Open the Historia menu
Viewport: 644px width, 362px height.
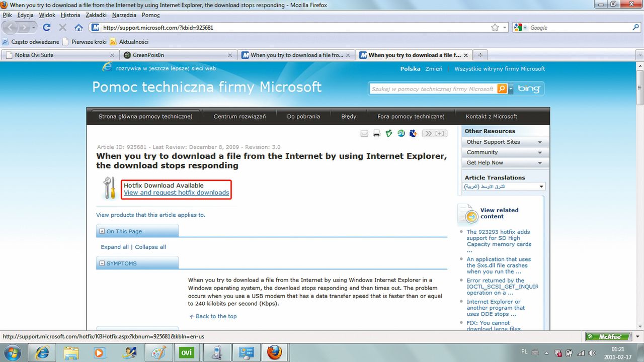click(x=70, y=15)
